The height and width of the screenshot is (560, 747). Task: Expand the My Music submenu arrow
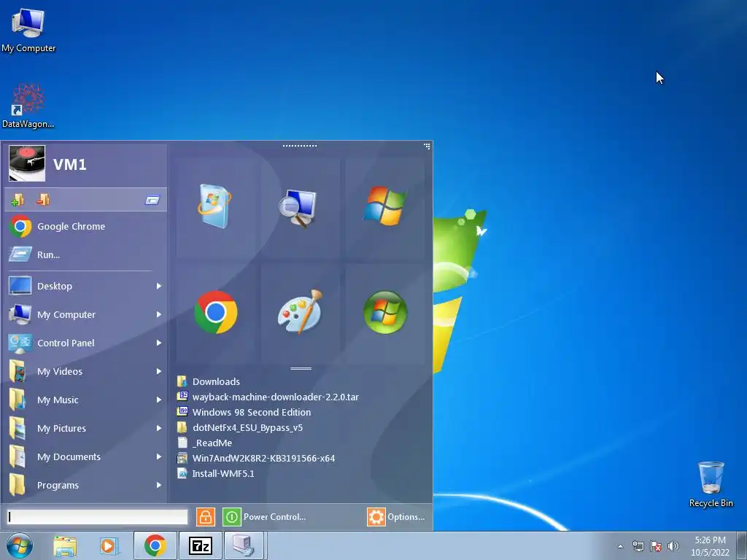(158, 400)
